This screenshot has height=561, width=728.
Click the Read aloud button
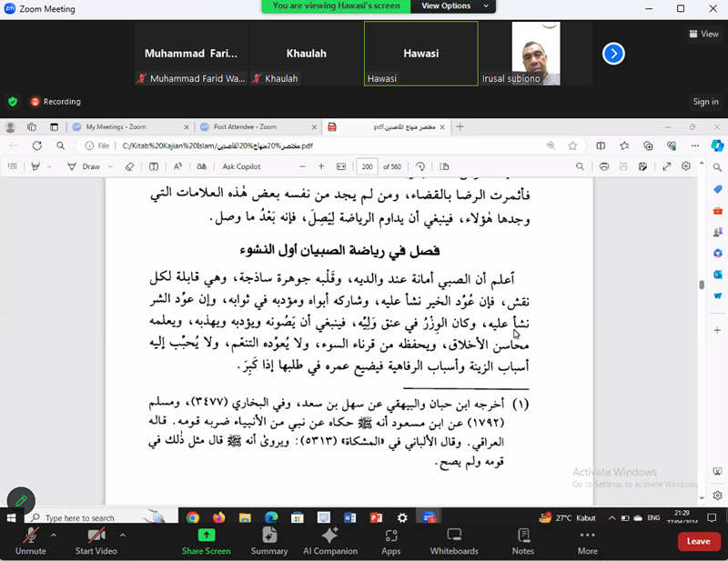point(177,166)
